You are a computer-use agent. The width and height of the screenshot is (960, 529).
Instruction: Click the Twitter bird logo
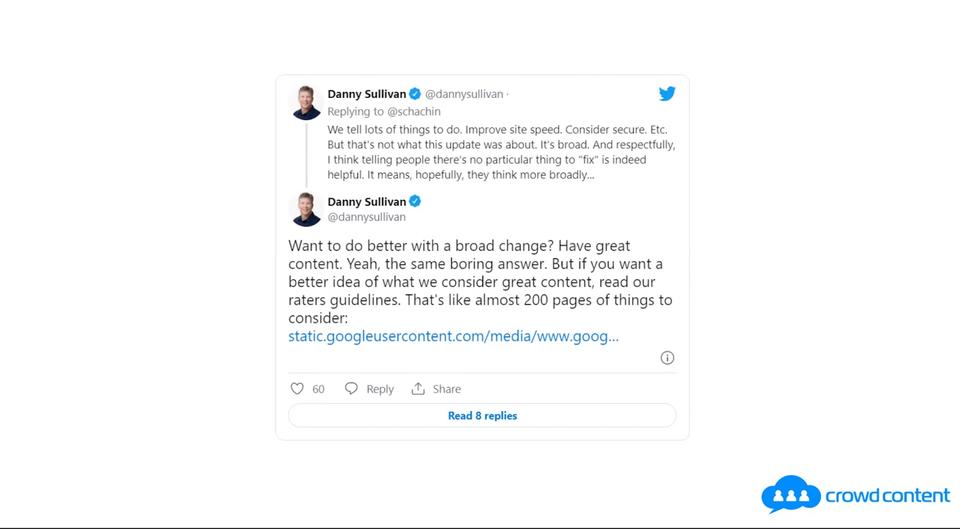667,94
